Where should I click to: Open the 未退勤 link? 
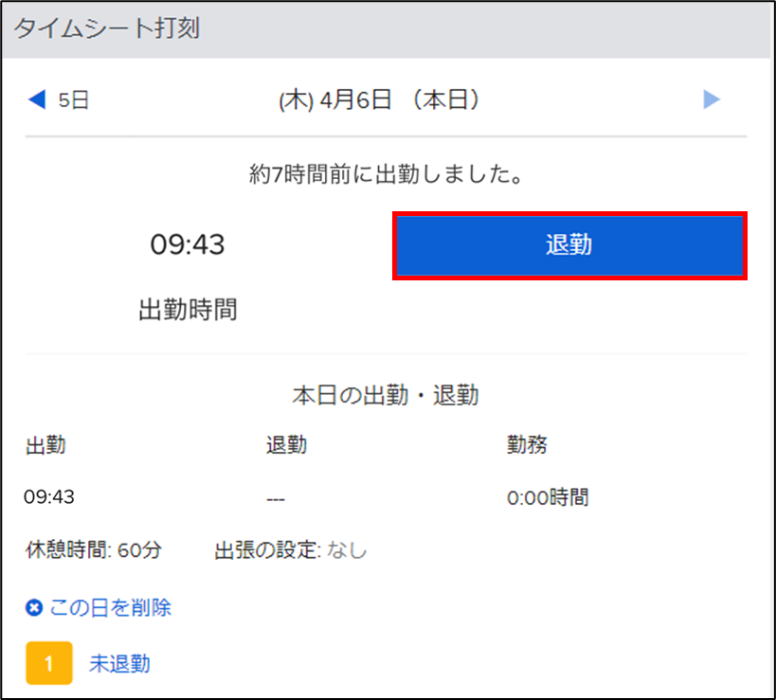tap(119, 663)
